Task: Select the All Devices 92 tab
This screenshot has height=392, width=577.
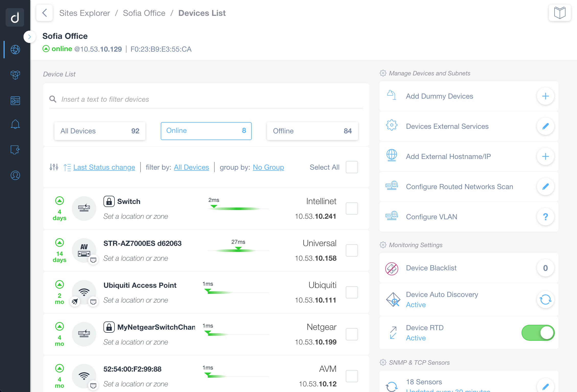Action: coord(100,131)
